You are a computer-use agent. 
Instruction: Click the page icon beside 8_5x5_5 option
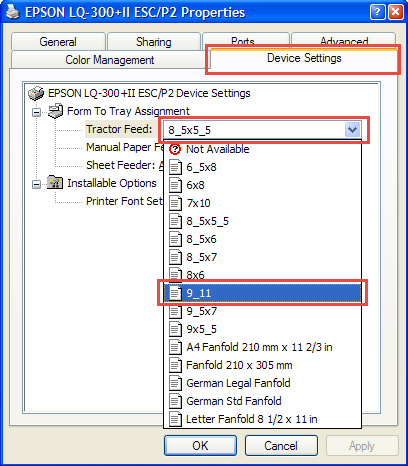tap(175, 221)
